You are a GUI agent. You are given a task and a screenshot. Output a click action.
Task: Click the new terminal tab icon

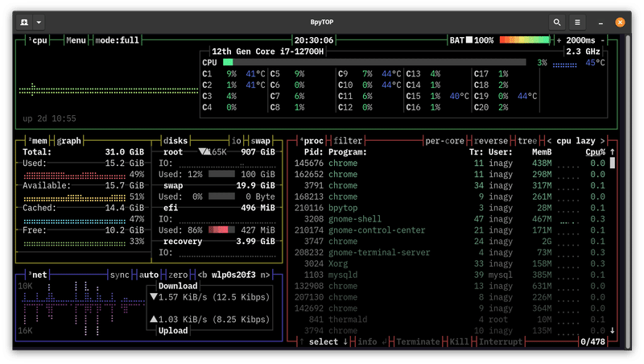[x=25, y=22]
